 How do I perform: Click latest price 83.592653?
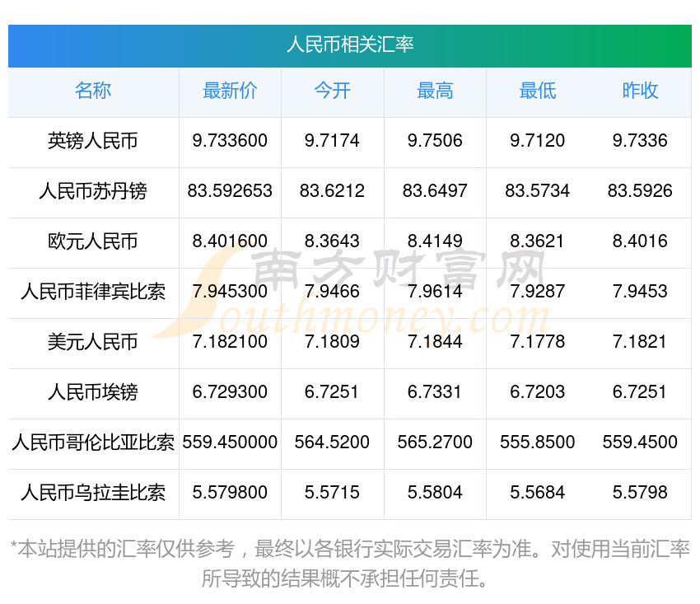(x=230, y=191)
